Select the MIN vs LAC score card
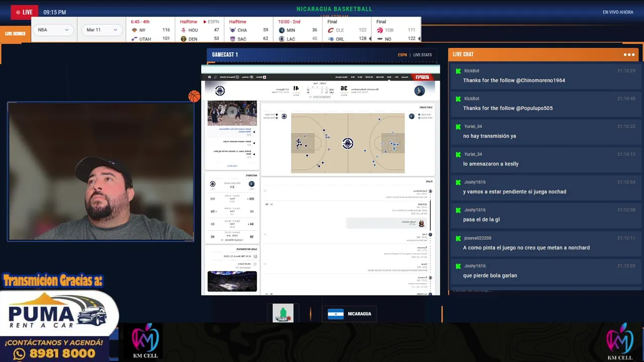Viewport: 644px width, 362px height. click(x=298, y=30)
